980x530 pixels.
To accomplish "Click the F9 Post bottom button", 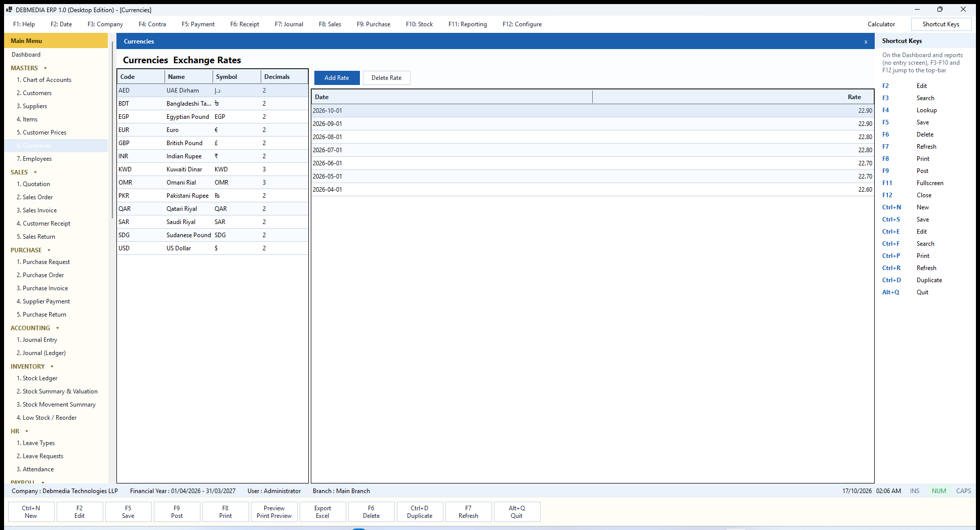I will [177, 512].
